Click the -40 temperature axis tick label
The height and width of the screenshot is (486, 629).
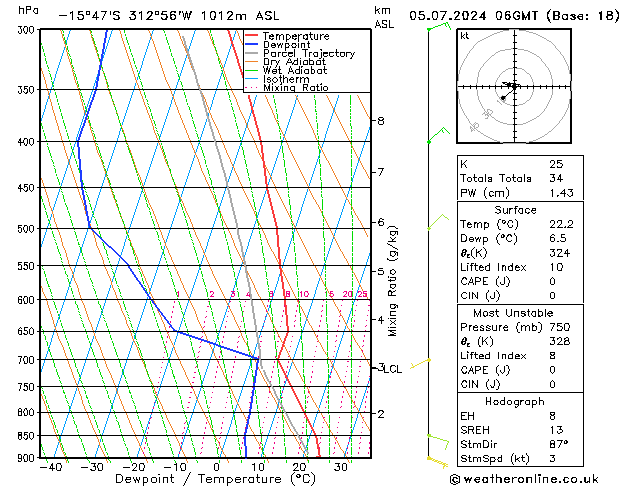coord(51,467)
